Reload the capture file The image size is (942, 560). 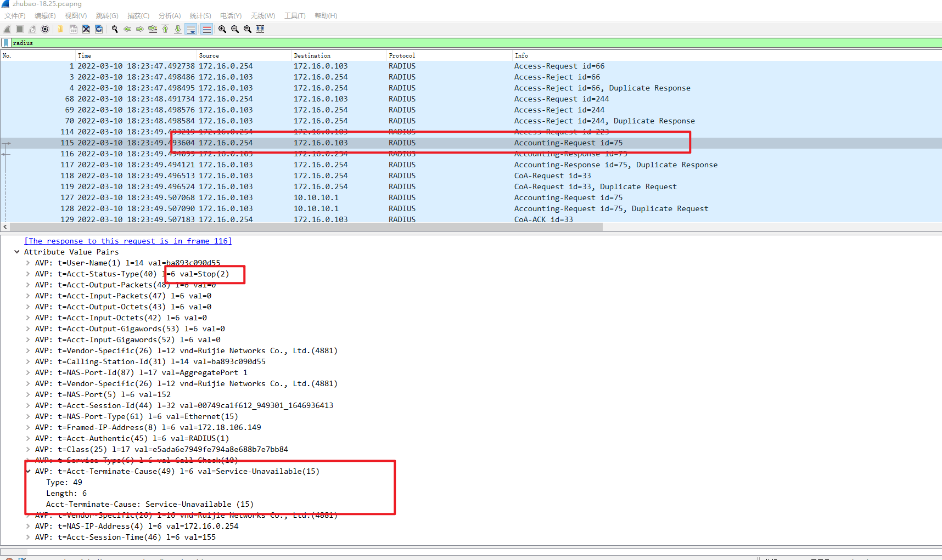click(x=99, y=29)
